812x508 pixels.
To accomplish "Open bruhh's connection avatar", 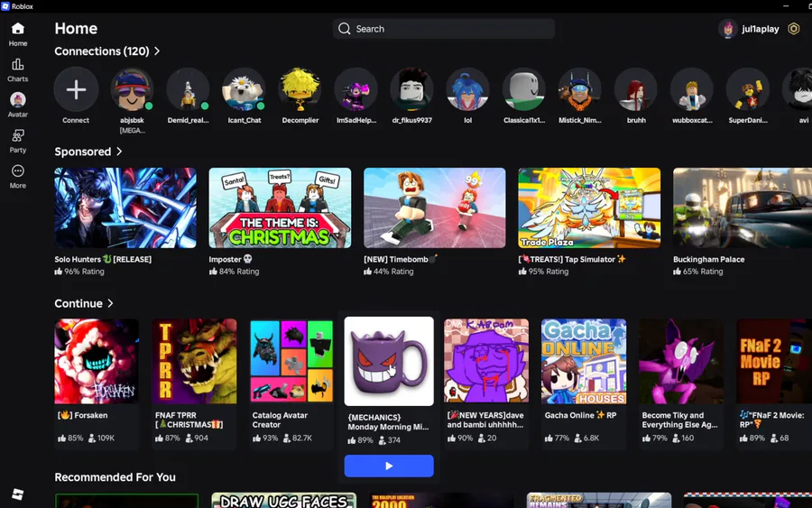I will [x=636, y=89].
